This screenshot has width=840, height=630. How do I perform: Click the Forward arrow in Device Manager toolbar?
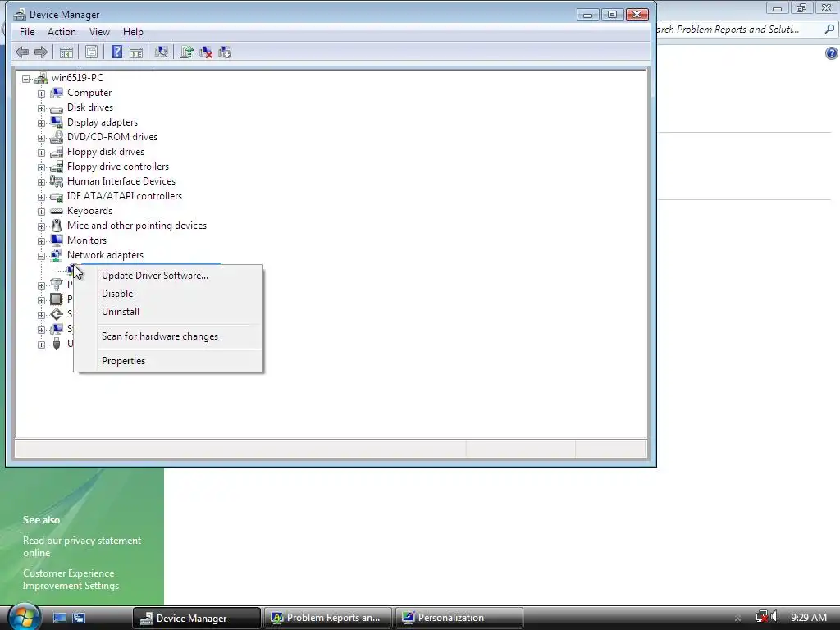click(x=41, y=52)
